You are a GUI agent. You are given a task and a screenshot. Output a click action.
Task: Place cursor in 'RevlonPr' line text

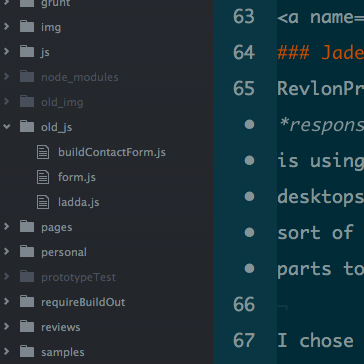320,89
